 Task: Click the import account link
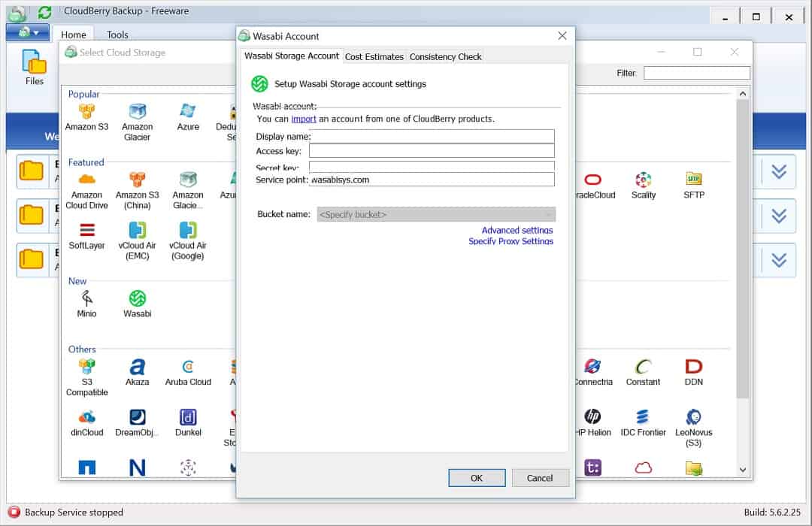(304, 119)
